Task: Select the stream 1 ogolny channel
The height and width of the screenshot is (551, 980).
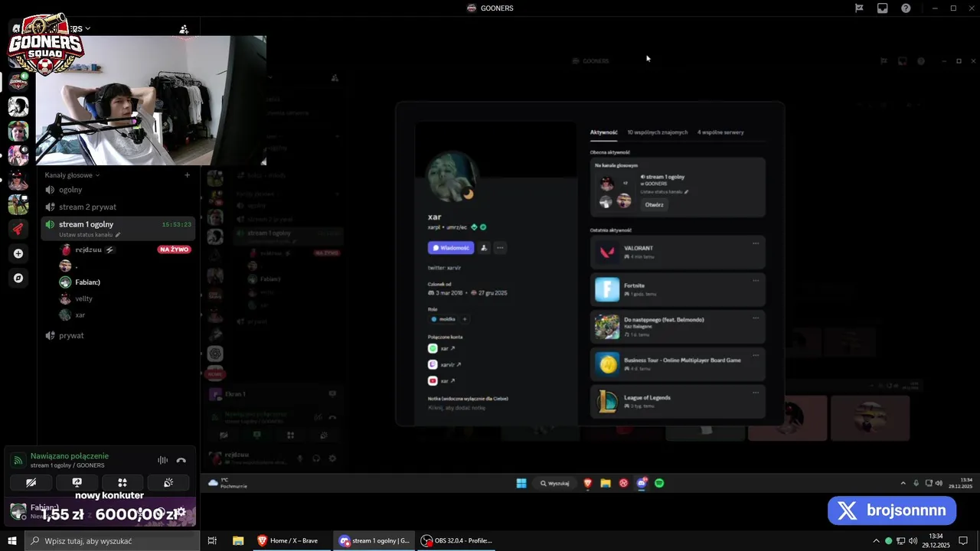Action: tap(119, 228)
